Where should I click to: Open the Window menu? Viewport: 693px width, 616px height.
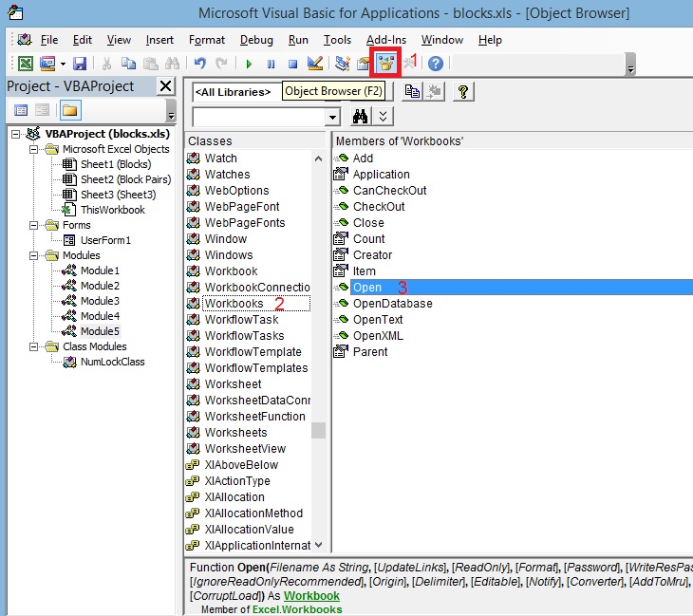click(442, 40)
